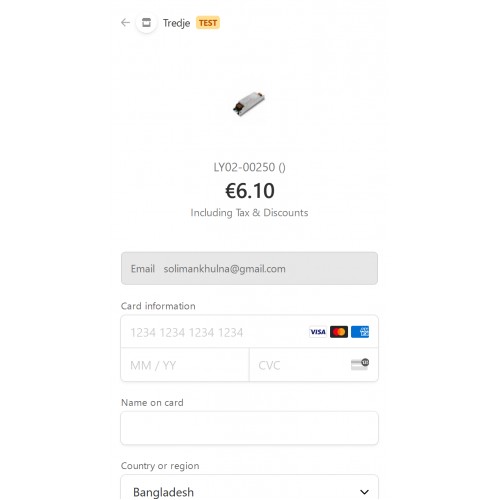Viewport: 500px width, 500px height.
Task: Click the Visa card icon
Action: tap(318, 332)
